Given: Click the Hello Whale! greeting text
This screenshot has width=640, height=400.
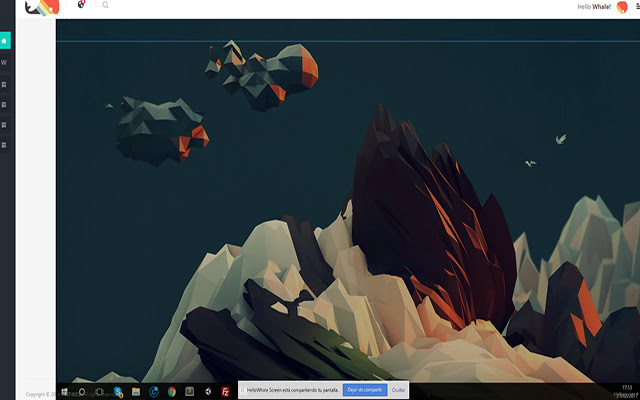Looking at the screenshot, I should point(594,7).
